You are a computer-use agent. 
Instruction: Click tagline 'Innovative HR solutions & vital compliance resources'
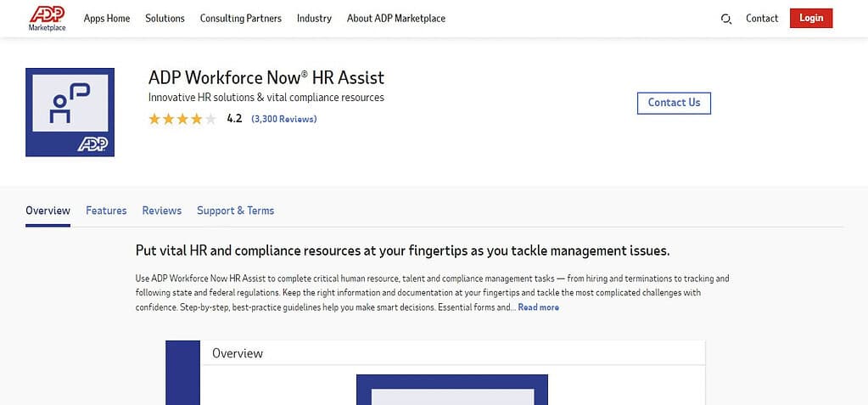[x=266, y=98]
